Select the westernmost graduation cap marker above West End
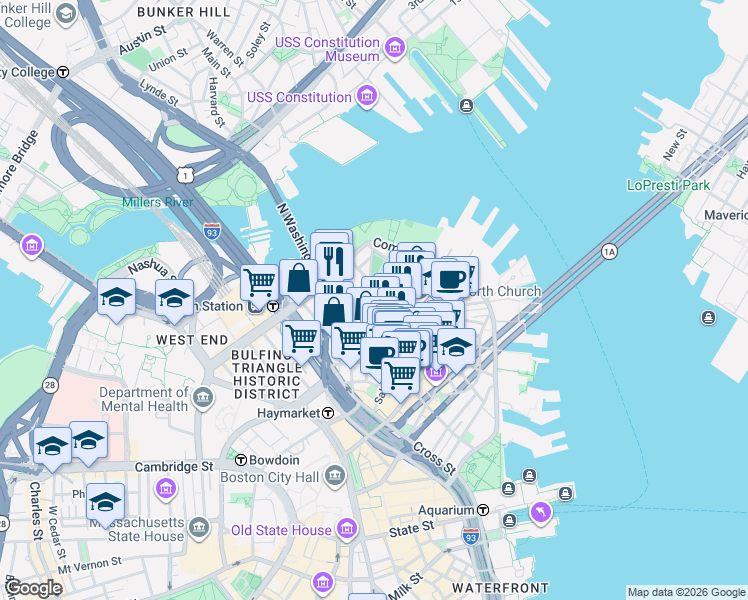 point(116,297)
